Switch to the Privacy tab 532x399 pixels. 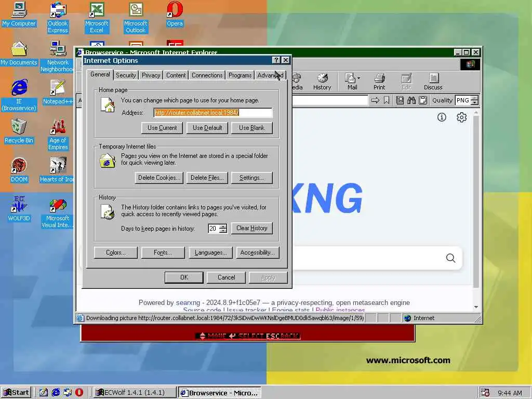151,75
